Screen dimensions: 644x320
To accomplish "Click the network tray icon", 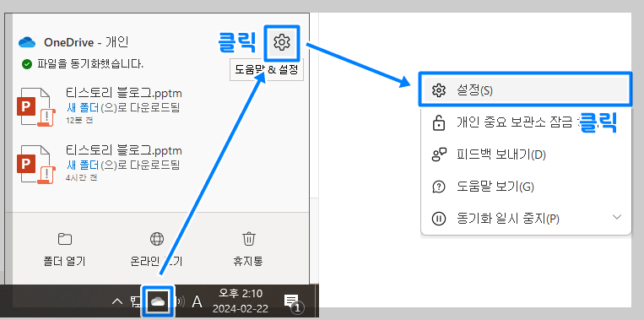I will pos(136,302).
